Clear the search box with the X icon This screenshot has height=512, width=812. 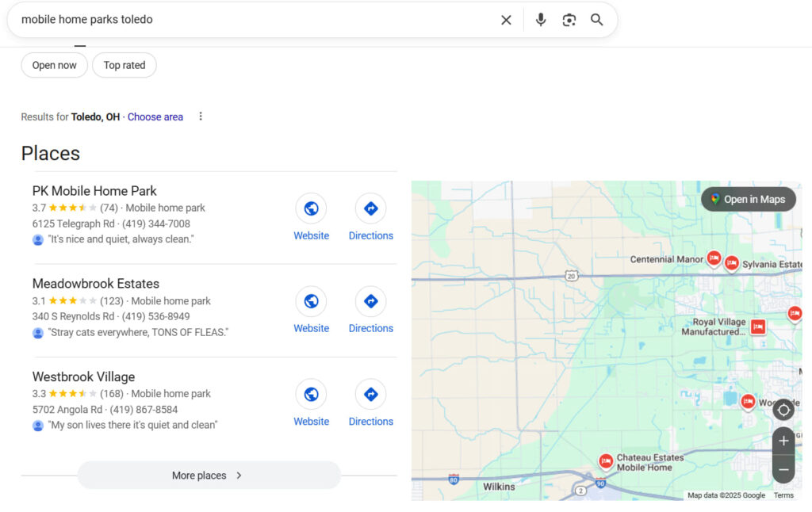pyautogui.click(x=506, y=20)
